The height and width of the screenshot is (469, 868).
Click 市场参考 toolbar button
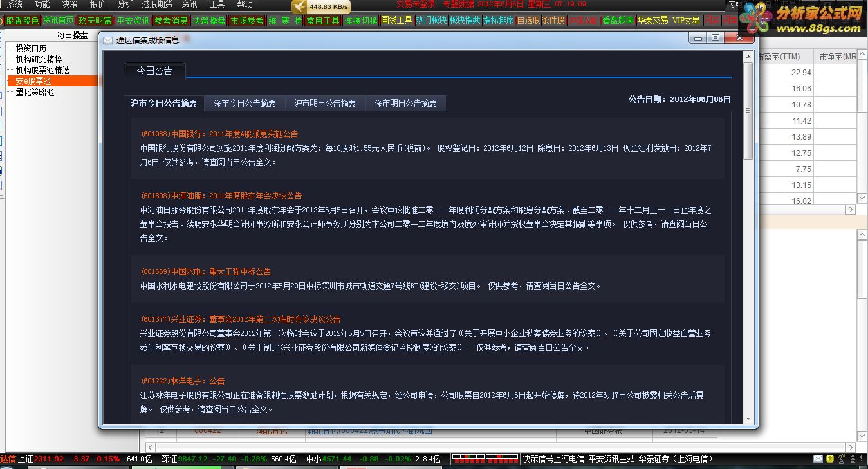point(247,21)
